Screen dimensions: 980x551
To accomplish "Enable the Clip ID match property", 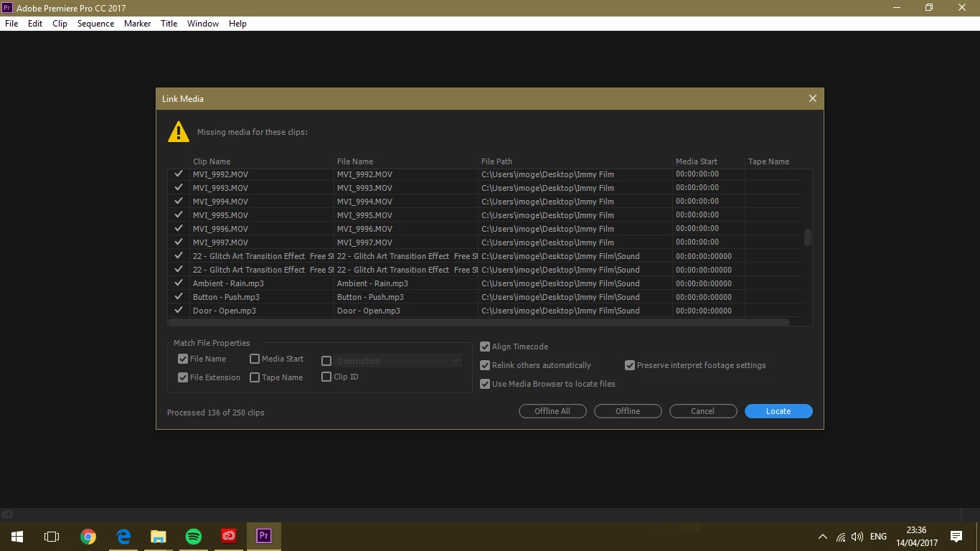I will (x=326, y=377).
